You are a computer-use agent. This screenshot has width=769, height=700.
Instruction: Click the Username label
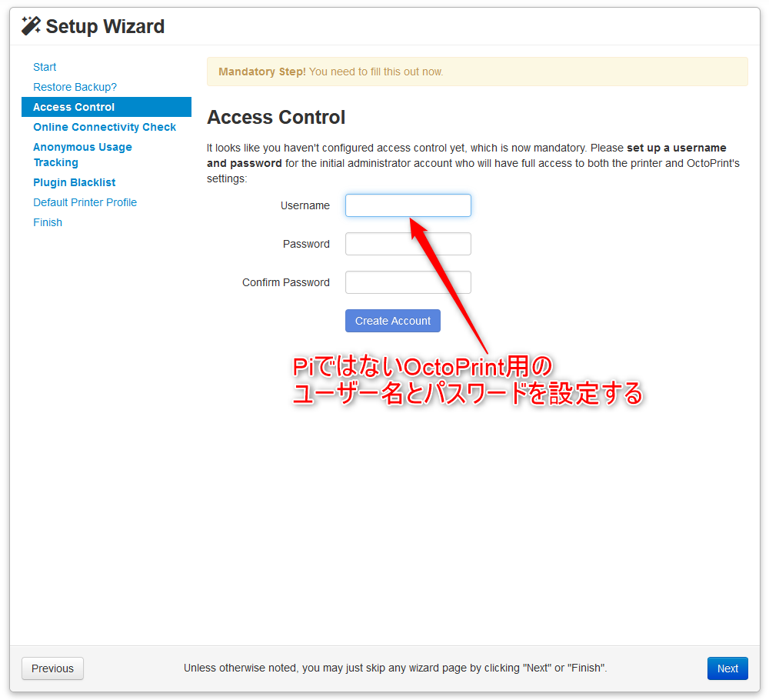point(305,205)
